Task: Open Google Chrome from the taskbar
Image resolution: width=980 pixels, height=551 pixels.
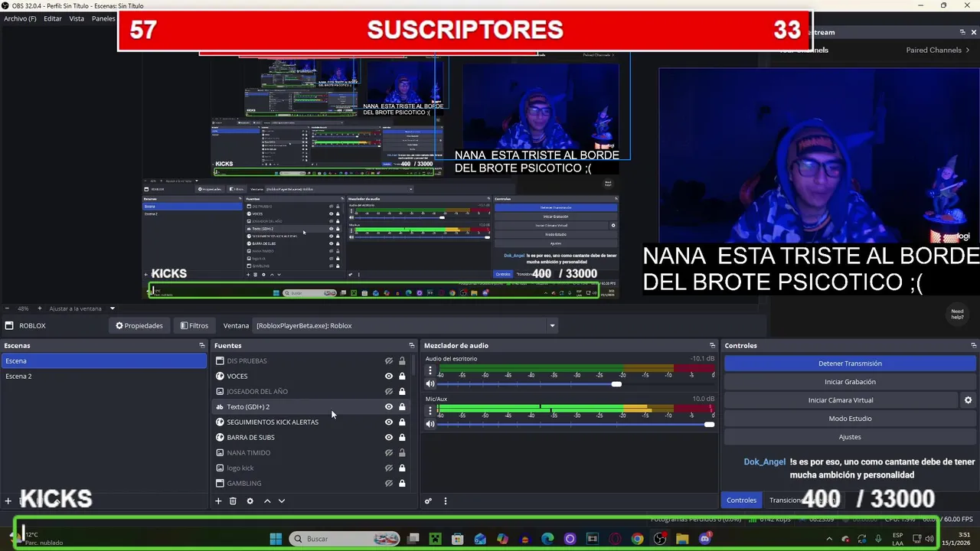Action: click(x=637, y=539)
